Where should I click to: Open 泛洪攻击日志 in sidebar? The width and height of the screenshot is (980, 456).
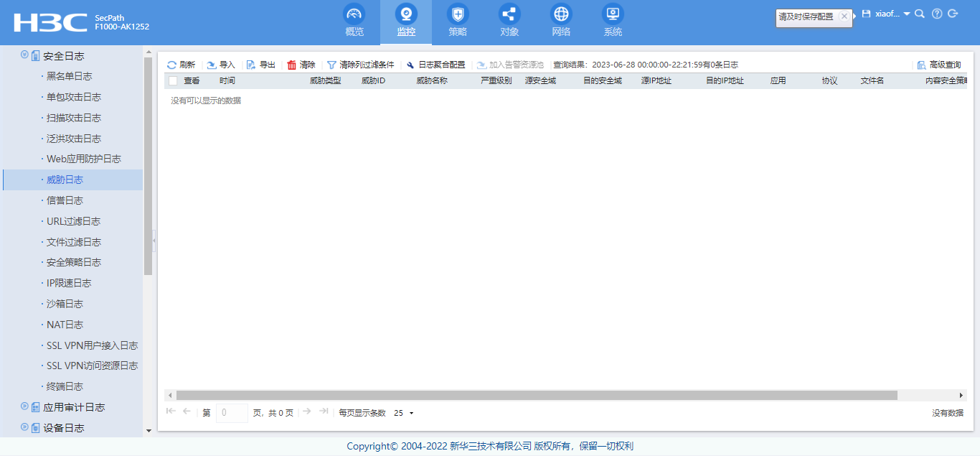click(x=73, y=139)
